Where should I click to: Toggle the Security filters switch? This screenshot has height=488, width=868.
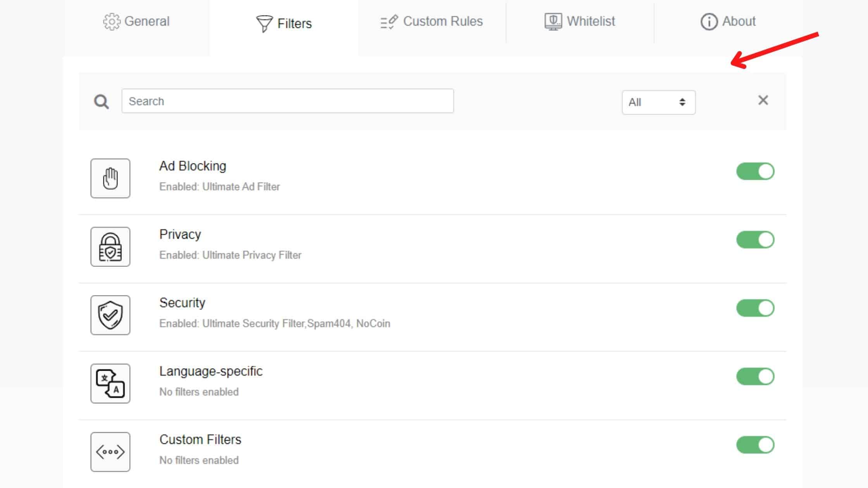click(x=755, y=308)
